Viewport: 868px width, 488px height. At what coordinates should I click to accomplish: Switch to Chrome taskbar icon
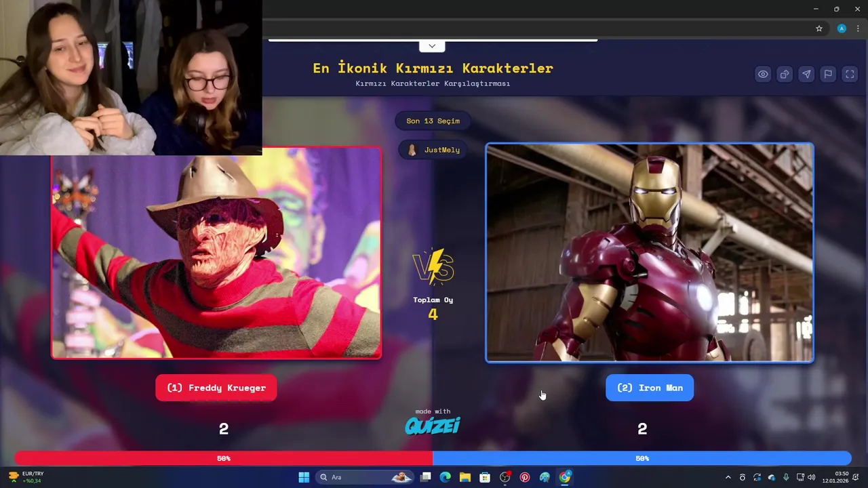(564, 477)
